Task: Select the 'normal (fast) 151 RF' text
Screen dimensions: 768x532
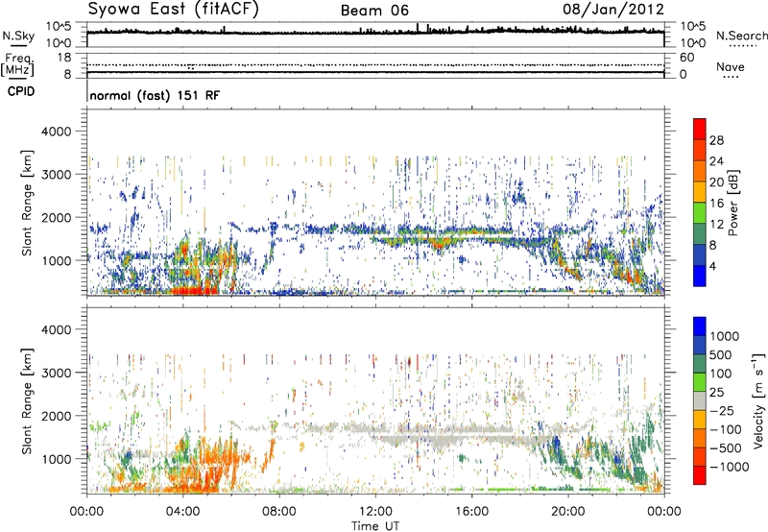Action: 155,95
